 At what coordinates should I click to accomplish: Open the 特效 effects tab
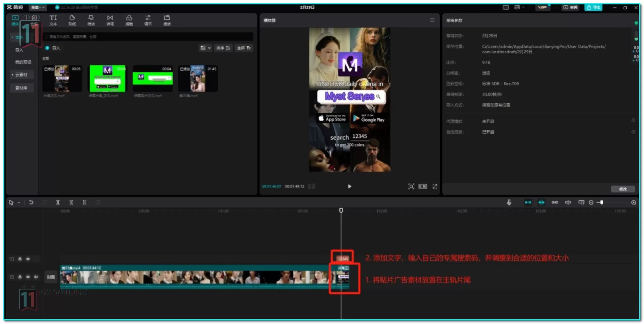click(91, 20)
